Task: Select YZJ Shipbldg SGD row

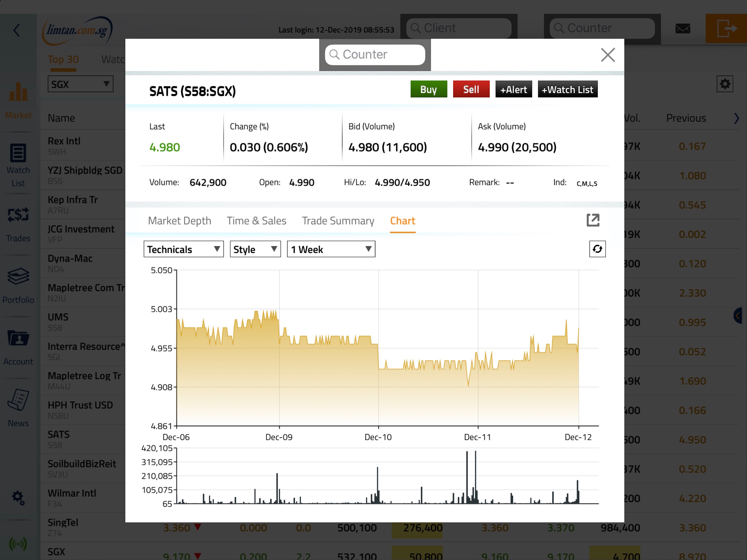Action: (x=83, y=175)
